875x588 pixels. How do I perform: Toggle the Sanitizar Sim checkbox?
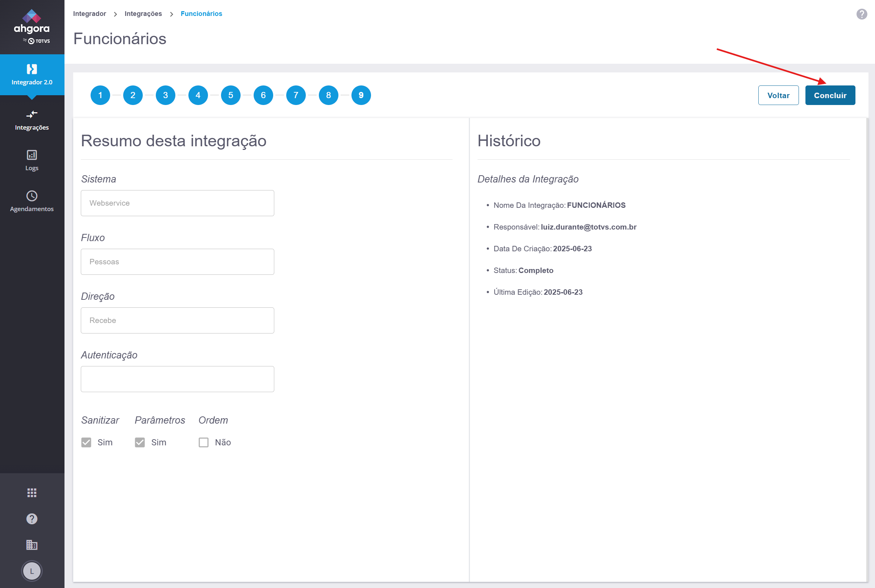(x=86, y=442)
